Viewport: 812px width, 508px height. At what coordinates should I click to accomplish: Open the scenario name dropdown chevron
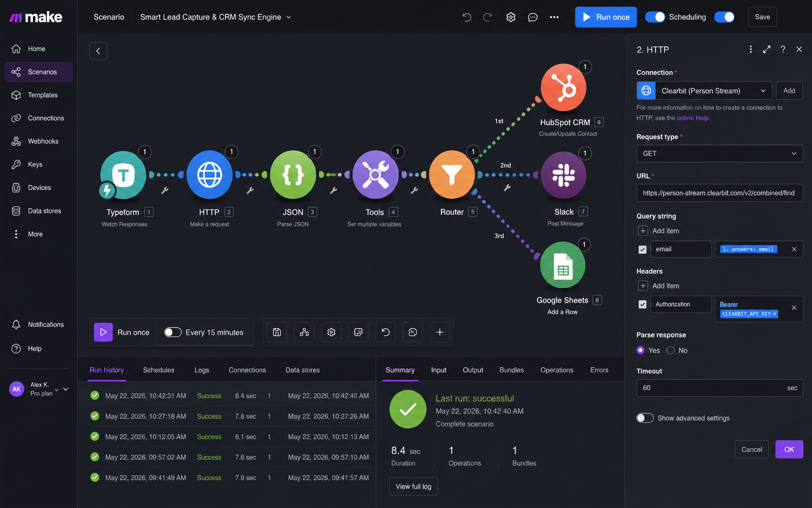(289, 17)
